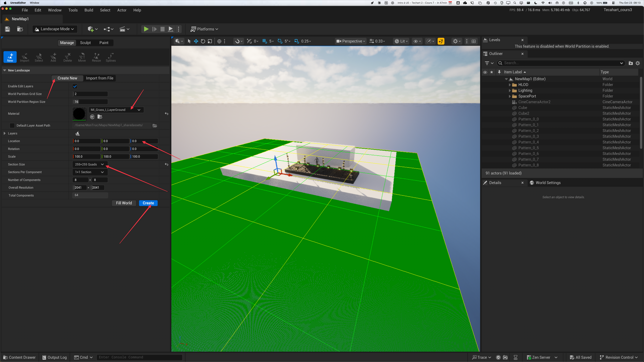The image size is (644, 362).
Task: Toggle the Outliner pin column header
Action: click(499, 72)
